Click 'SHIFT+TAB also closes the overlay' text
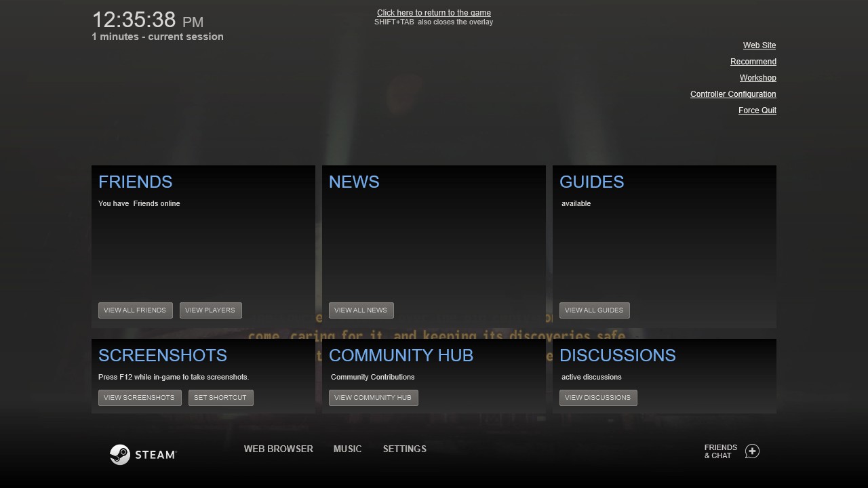The width and height of the screenshot is (868, 488). [434, 22]
